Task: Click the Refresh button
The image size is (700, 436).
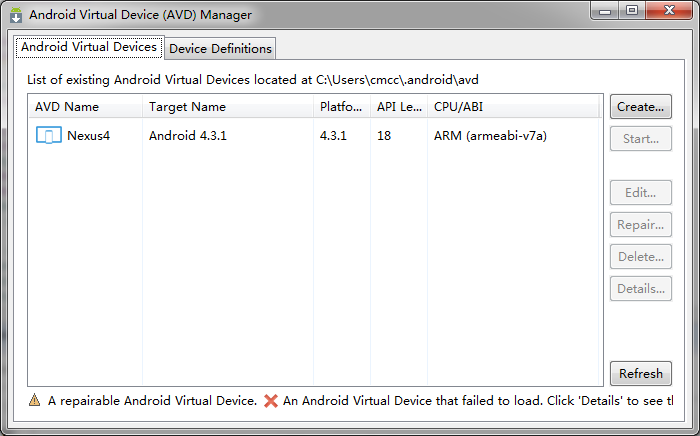Action: (x=640, y=374)
